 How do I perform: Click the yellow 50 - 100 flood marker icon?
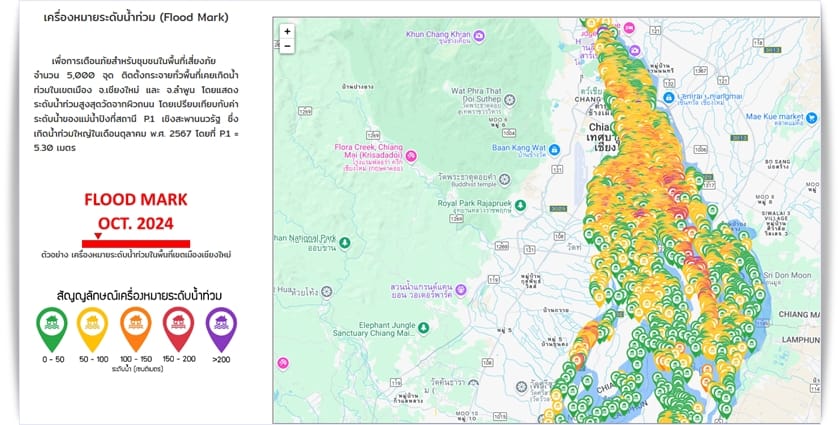(x=93, y=327)
